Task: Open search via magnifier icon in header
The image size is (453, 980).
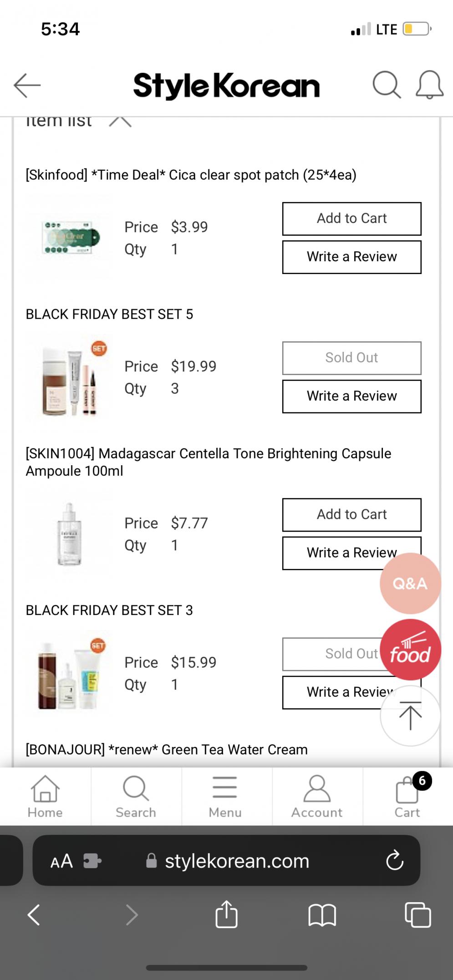Action: (x=387, y=85)
